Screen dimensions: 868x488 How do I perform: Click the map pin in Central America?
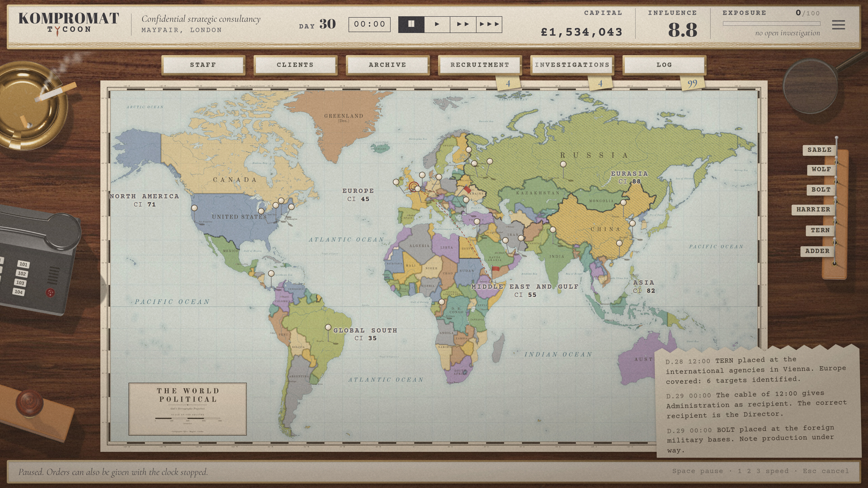click(271, 273)
